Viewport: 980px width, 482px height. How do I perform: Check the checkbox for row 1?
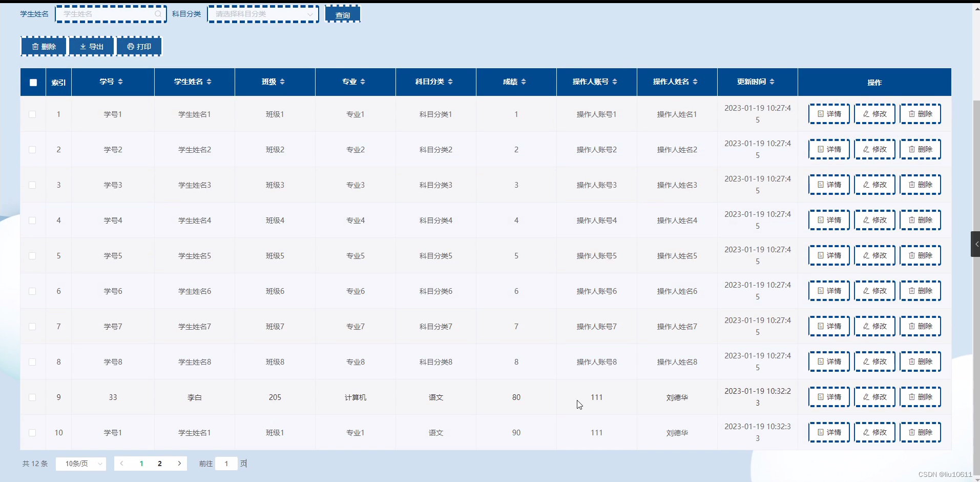[x=32, y=114]
